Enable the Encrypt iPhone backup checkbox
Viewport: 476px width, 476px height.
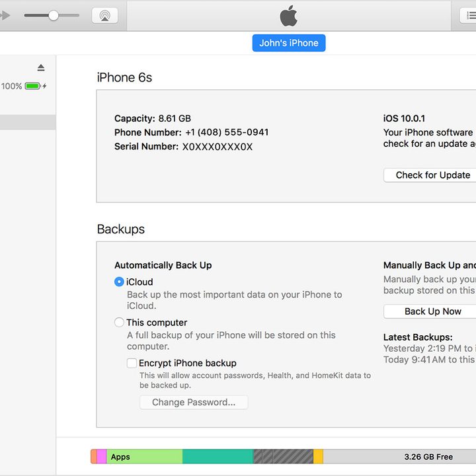click(x=132, y=363)
